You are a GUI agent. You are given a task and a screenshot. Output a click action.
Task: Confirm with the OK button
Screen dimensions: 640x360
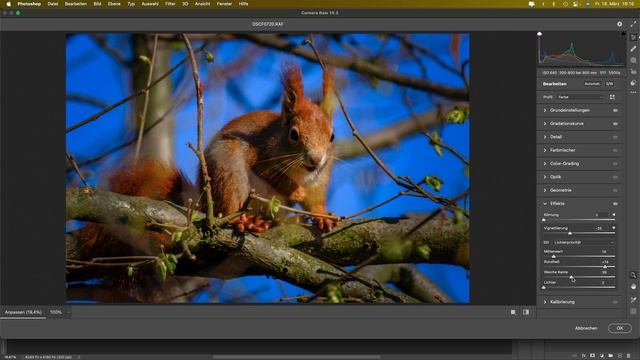[x=620, y=328]
